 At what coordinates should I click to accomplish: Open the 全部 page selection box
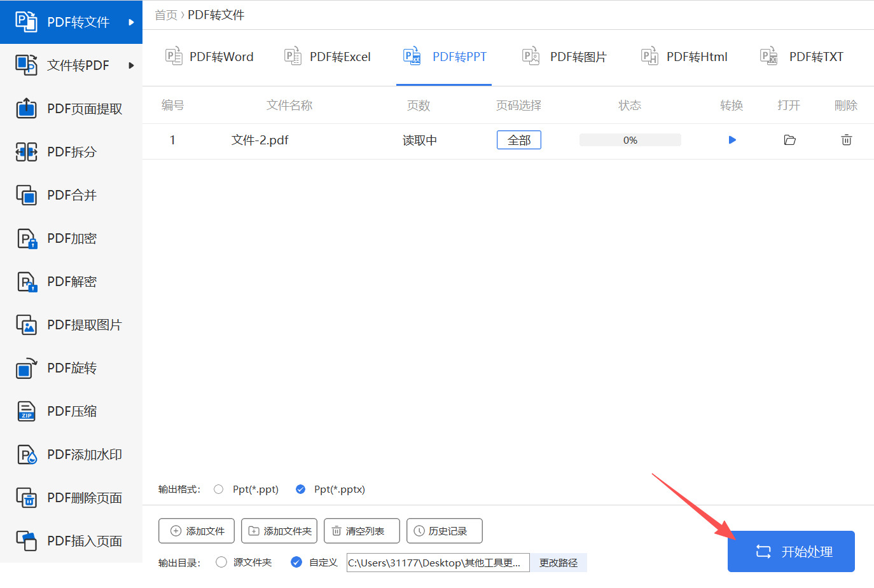[519, 140]
